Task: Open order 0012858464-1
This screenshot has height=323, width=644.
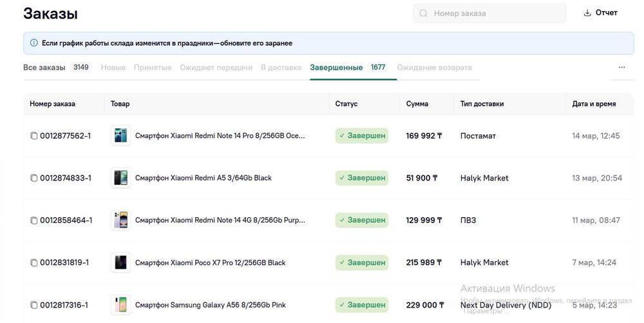Action: 66,220
